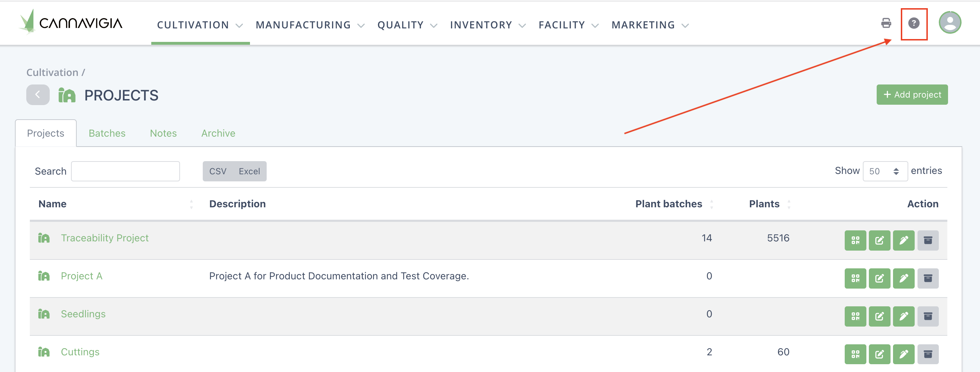Click the Cannavigia logo
The width and height of the screenshot is (980, 372).
71,23
